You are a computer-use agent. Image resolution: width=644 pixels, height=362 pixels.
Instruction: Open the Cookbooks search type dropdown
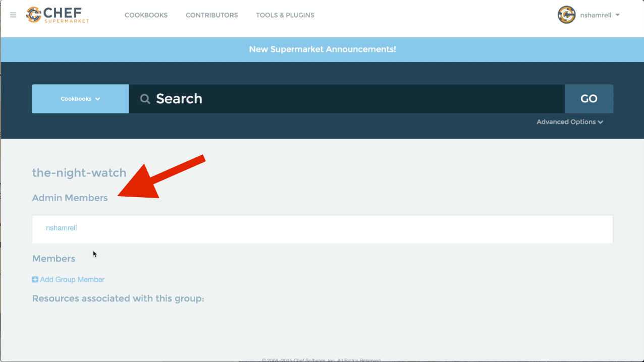point(80,99)
